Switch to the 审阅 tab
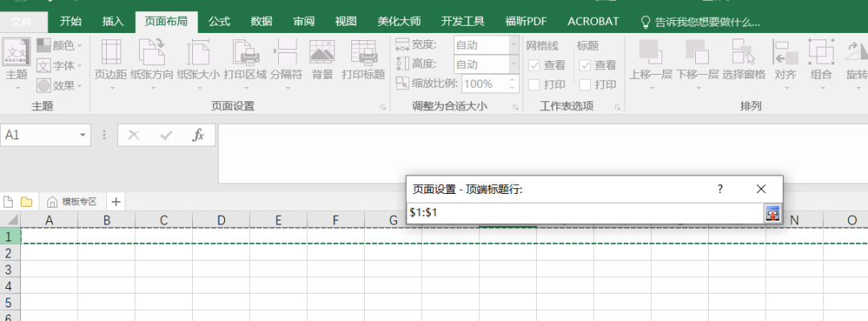Viewport: 868px width, 321px height. coord(304,22)
